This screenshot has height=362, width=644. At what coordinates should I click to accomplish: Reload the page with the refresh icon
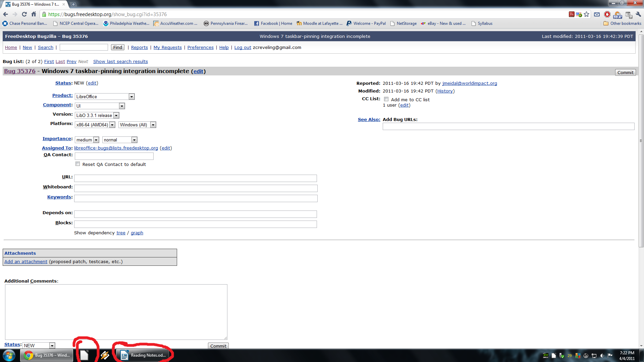24,14
